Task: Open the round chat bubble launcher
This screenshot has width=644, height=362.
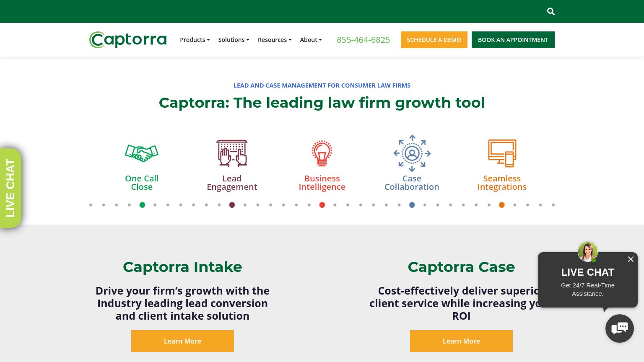Action: (620, 328)
